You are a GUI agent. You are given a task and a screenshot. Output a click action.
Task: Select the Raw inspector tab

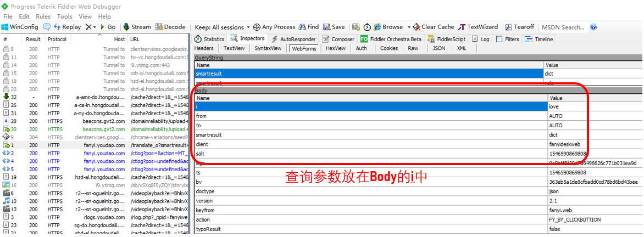[x=413, y=48]
